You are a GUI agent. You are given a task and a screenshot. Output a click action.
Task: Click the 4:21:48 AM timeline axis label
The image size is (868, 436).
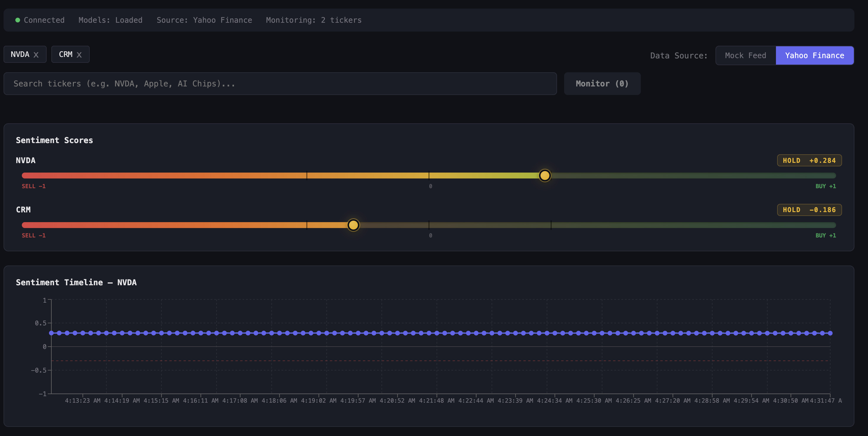click(436, 401)
